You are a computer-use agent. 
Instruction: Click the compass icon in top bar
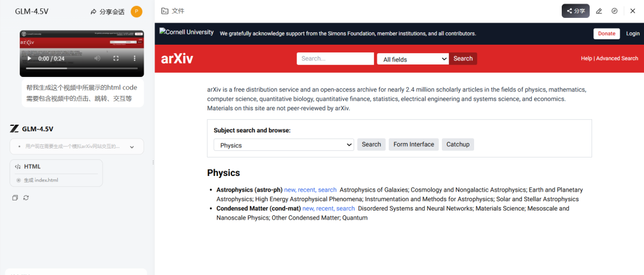tap(614, 11)
